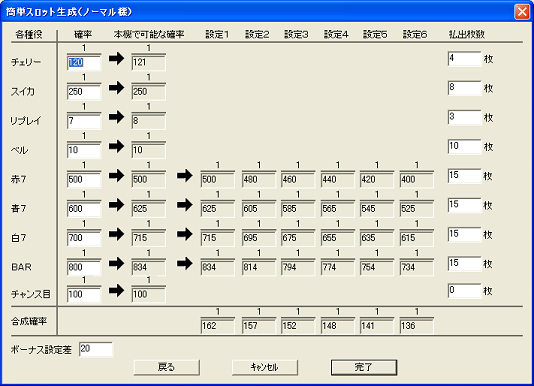Click the チャンス目 probability input field
The image size is (534, 386).
[x=84, y=294]
